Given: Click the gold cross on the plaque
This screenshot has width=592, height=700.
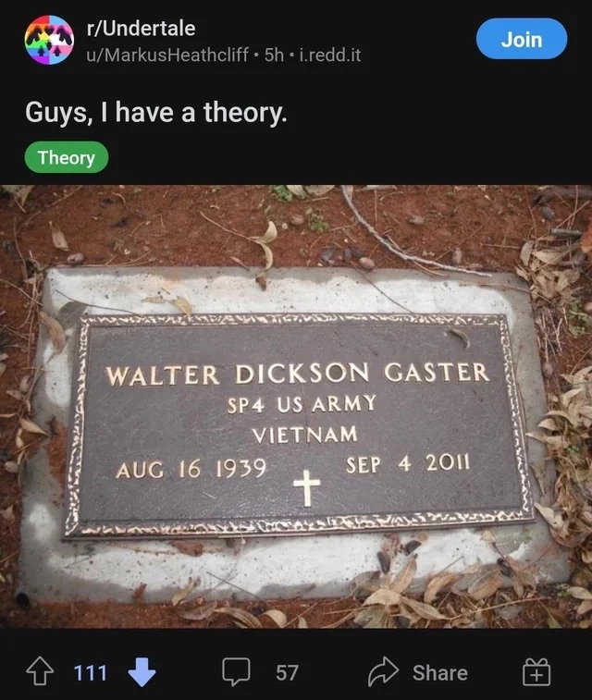Looking at the screenshot, I should pyautogui.click(x=307, y=488).
